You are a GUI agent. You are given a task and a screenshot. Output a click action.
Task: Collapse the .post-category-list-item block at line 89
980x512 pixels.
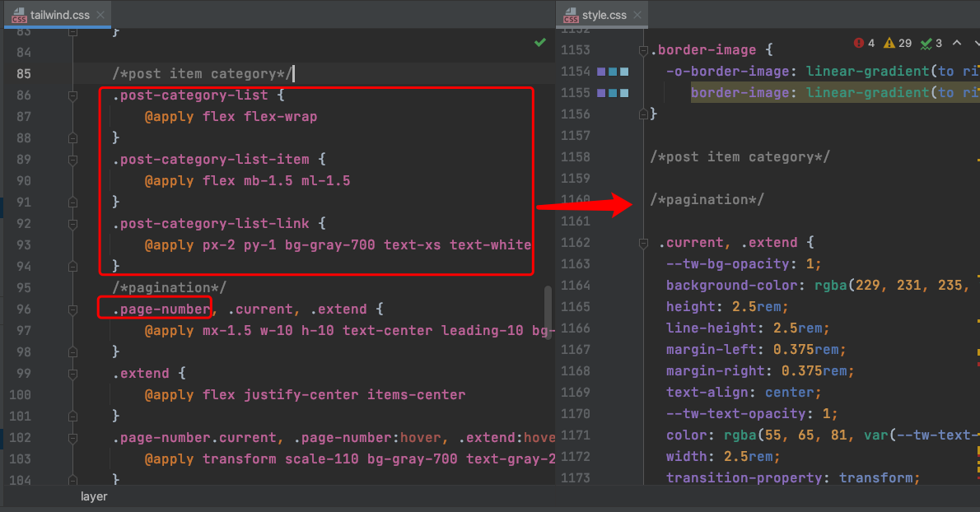[x=73, y=160]
